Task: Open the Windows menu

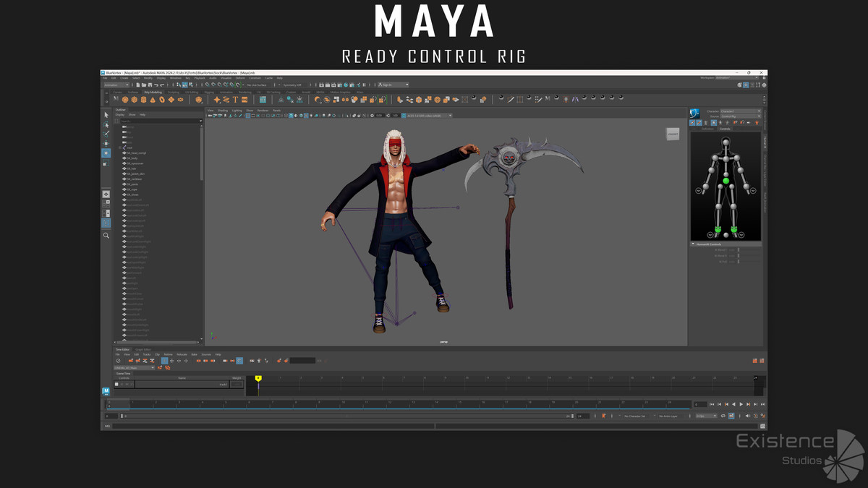Action: tap(176, 77)
